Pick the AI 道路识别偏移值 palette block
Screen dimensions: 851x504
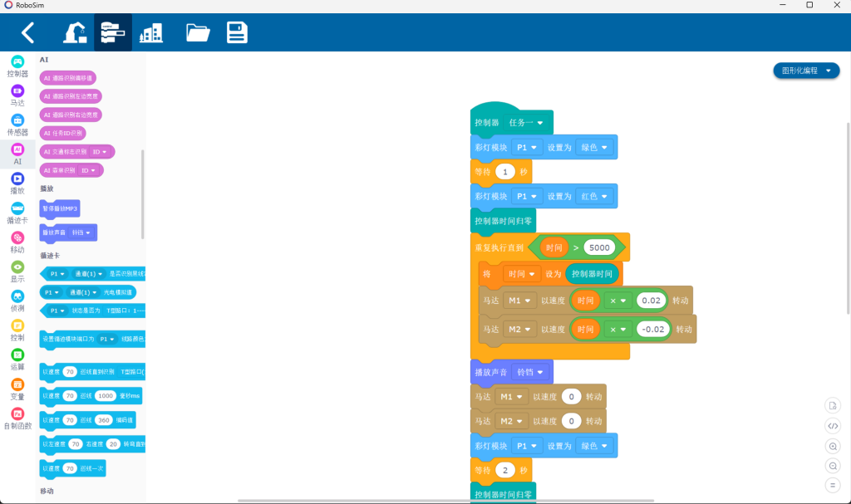click(68, 78)
